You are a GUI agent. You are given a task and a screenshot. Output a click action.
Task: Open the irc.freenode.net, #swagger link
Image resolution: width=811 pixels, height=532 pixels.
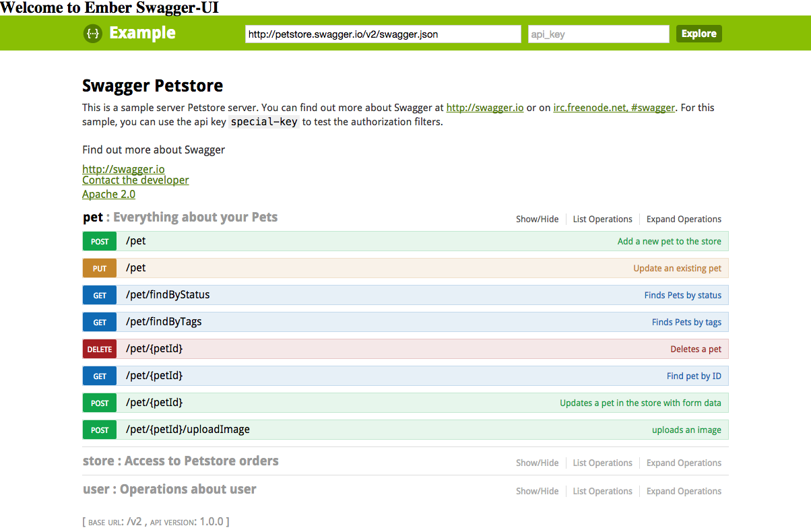pyautogui.click(x=614, y=108)
